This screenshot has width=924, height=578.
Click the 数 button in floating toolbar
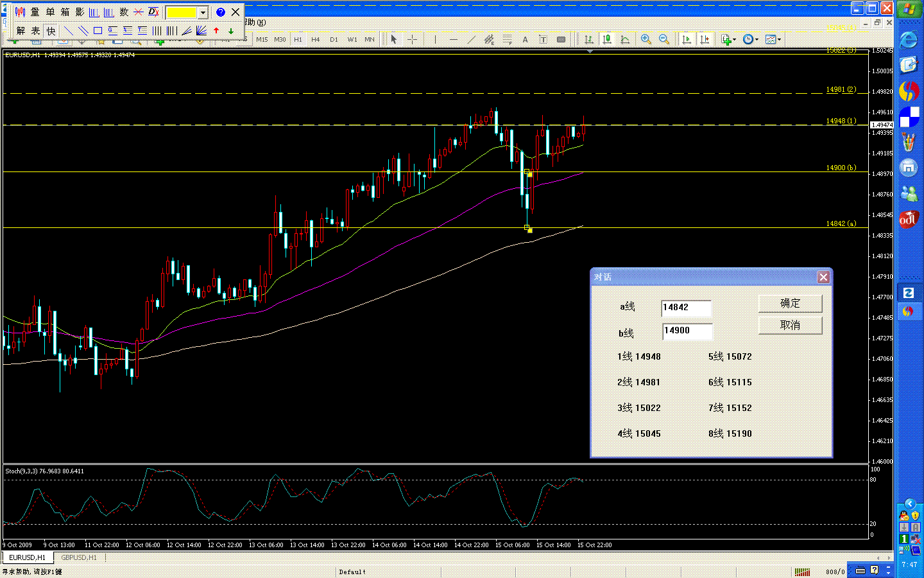(124, 12)
